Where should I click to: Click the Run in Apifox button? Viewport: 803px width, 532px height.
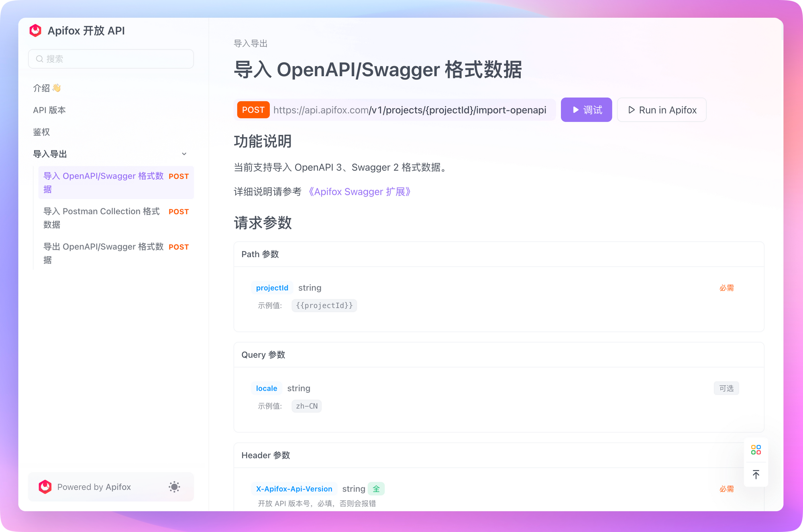[x=662, y=110]
